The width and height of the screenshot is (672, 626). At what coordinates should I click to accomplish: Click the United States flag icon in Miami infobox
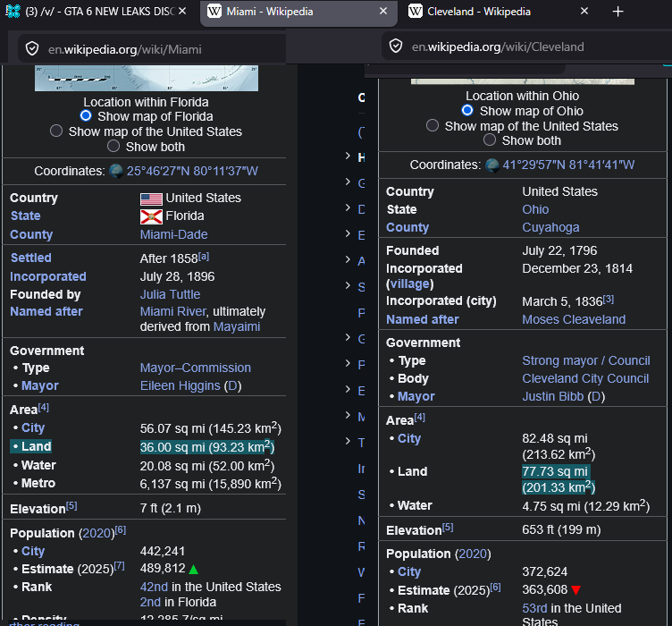(x=151, y=199)
